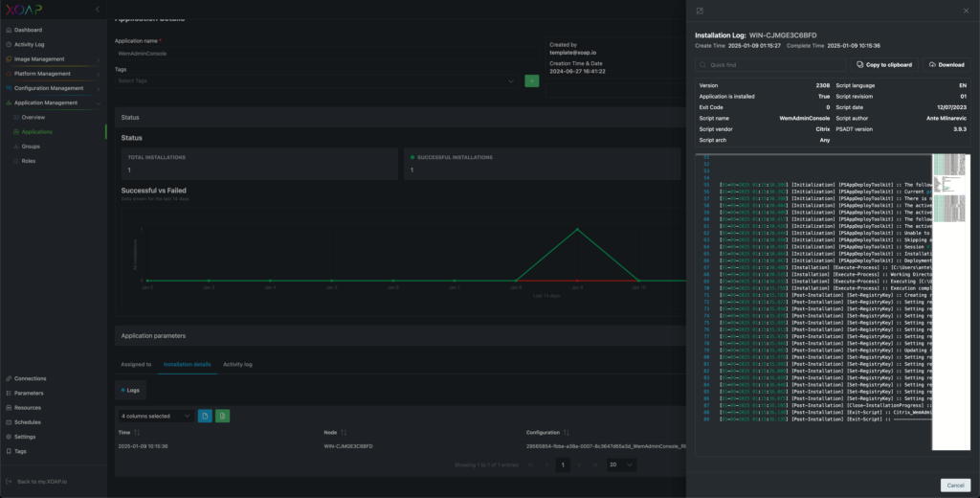Open the Connections sidebar item
Image resolution: width=980 pixels, height=498 pixels.
tap(30, 378)
